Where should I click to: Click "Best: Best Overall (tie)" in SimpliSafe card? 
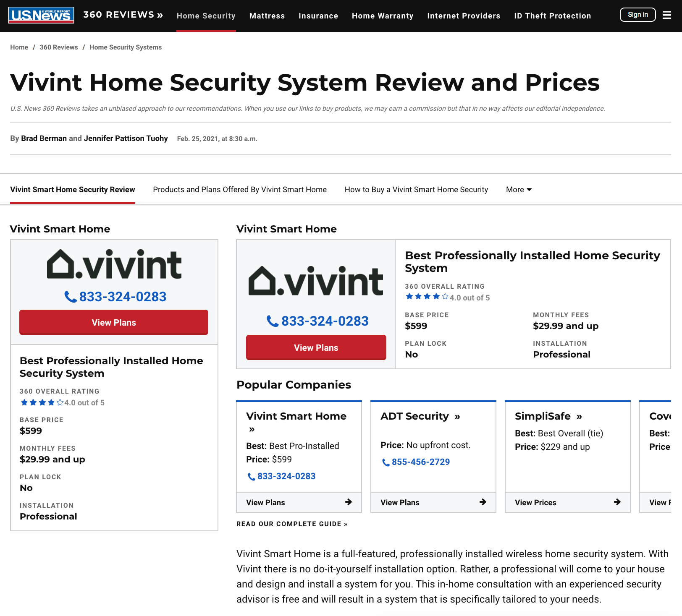(559, 433)
